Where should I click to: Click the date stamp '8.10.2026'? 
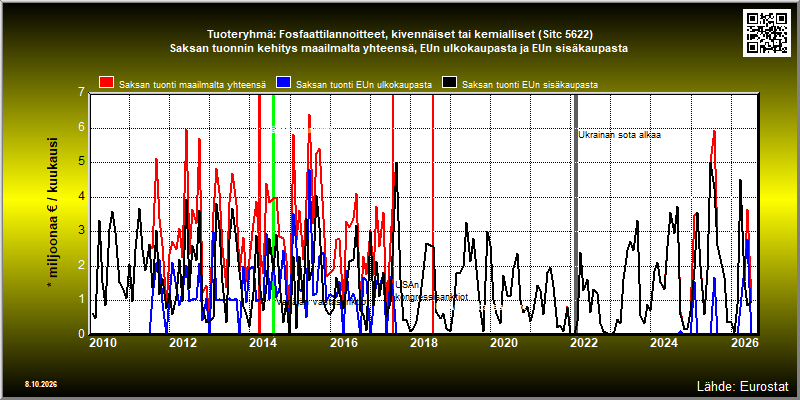point(41,384)
